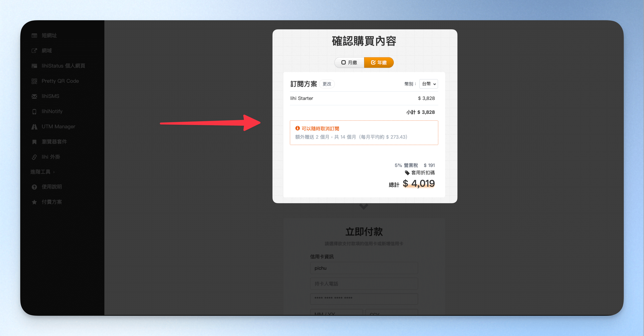The height and width of the screenshot is (336, 644).
Task: Click the lihiStatus 個人網頁 card icon
Action: (34, 66)
